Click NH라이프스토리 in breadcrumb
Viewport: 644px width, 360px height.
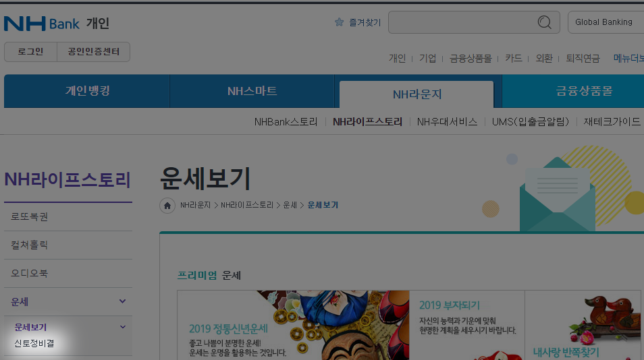pyautogui.click(x=247, y=205)
